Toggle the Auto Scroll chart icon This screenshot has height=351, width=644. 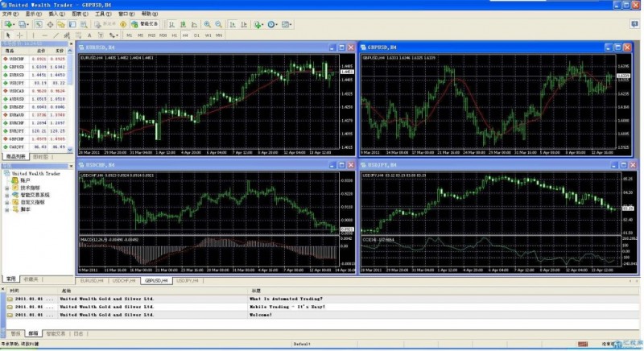point(233,25)
